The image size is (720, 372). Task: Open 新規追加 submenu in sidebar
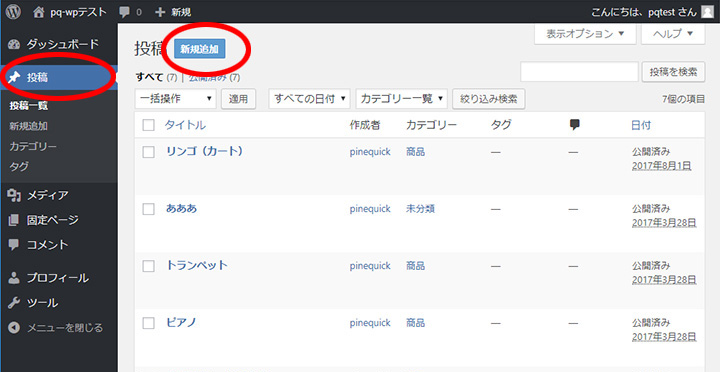click(x=28, y=126)
